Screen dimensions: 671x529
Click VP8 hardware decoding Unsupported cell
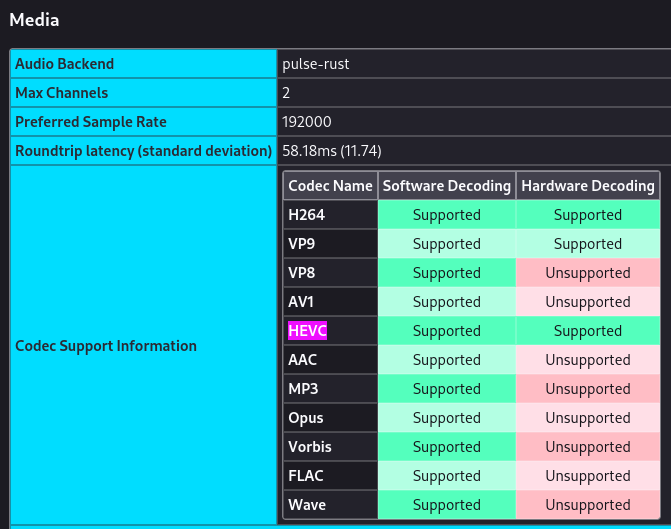588,273
